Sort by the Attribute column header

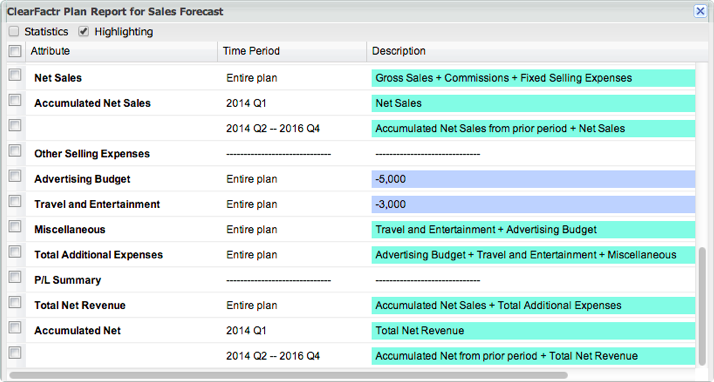(x=122, y=51)
